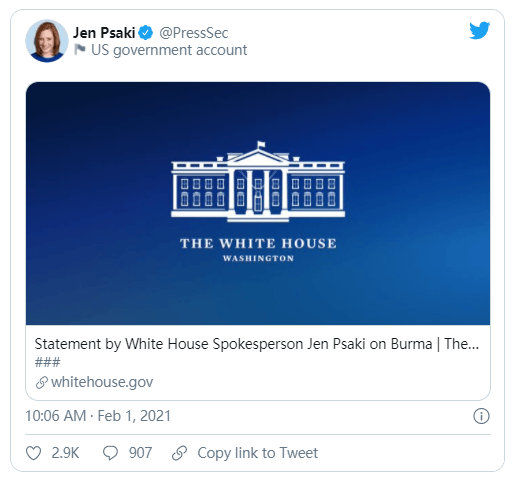Click the 2.9K likes count
Viewport: 514px width, 478px height.
[65, 453]
